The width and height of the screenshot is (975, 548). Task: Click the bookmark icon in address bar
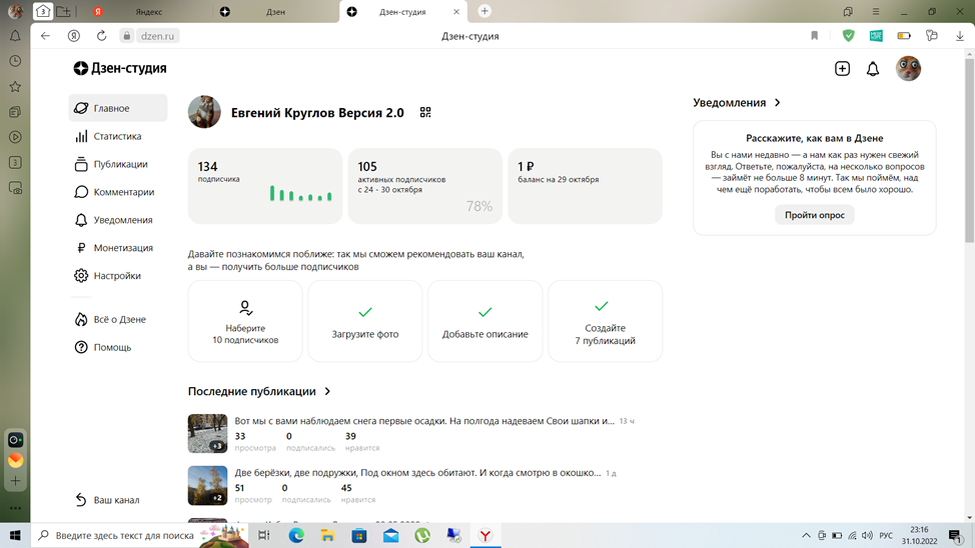pyautogui.click(x=814, y=36)
